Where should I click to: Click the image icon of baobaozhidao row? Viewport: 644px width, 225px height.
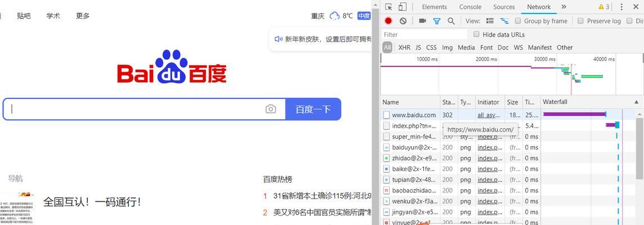386,191
